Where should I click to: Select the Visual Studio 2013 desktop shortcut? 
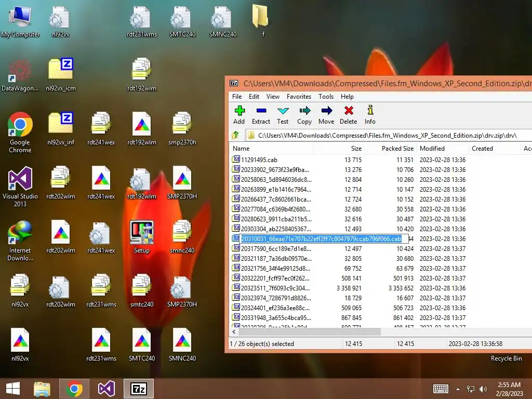point(20,187)
